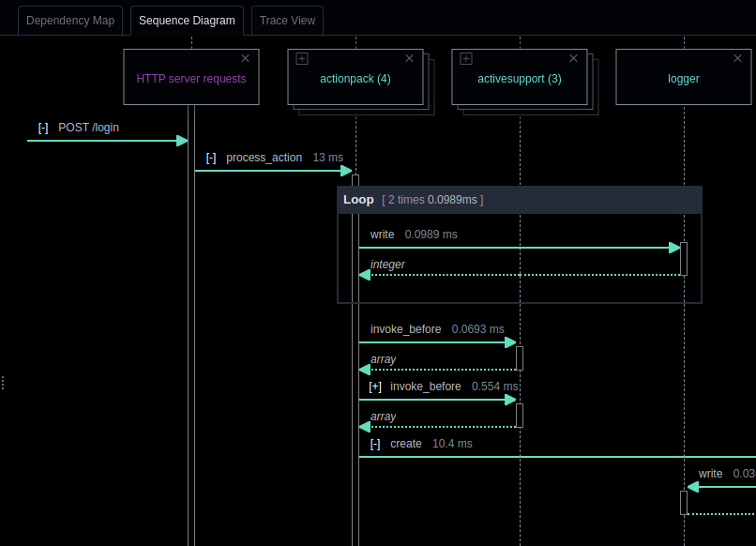The image size is (756, 546).
Task: Collapse the process_action call
Action: coord(211,158)
